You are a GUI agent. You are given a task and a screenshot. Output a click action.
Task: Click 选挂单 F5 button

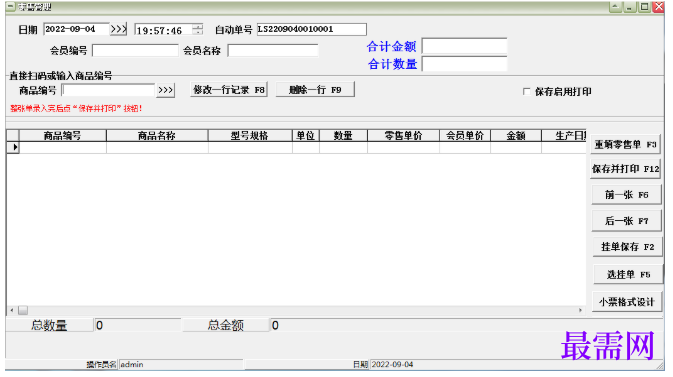click(x=628, y=274)
